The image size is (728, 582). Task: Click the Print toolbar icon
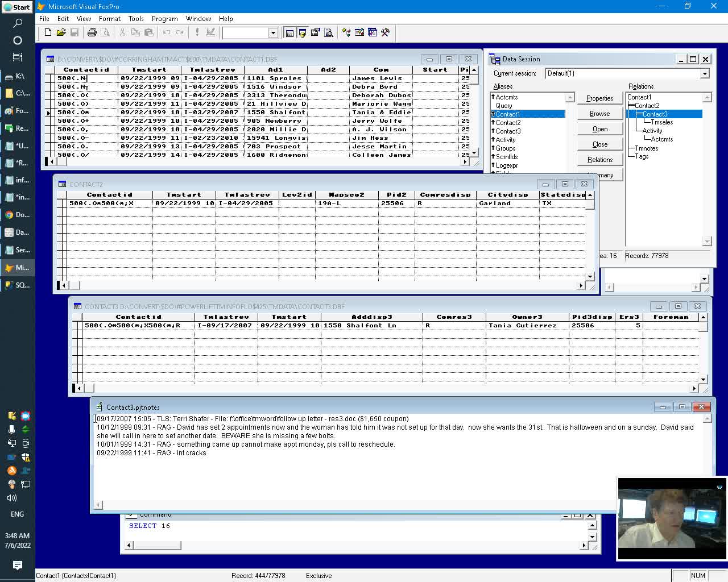click(x=92, y=33)
